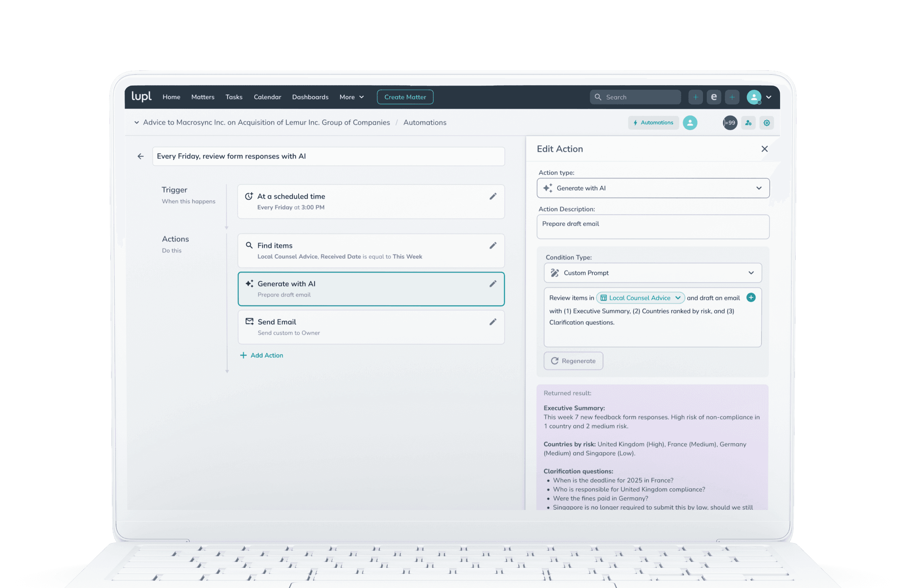Image resolution: width=906 pixels, height=588 pixels.
Task: Click the manage members icon
Action: [748, 123]
